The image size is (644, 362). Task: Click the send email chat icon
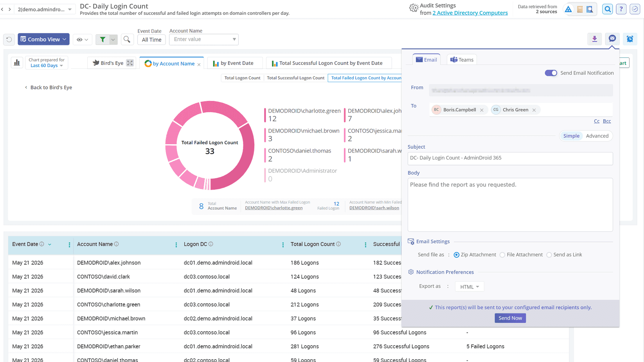pos(612,38)
